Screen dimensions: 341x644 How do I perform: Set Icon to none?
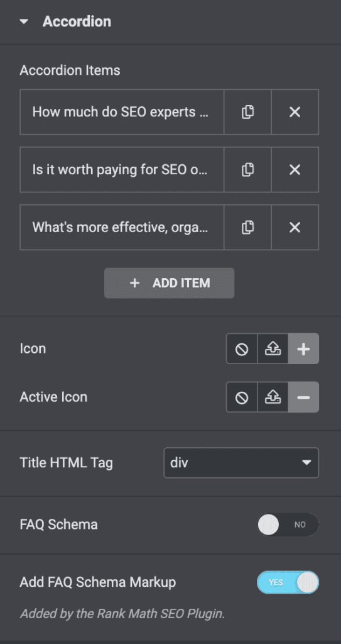click(242, 348)
